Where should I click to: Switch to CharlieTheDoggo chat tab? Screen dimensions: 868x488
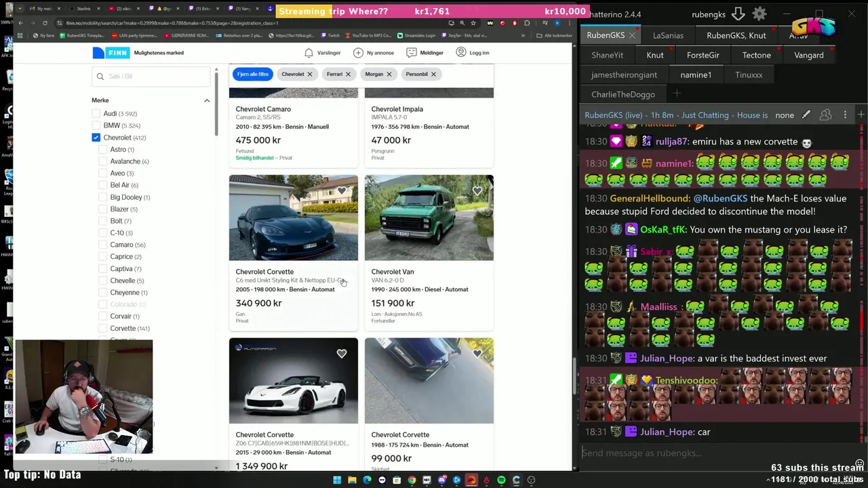(x=623, y=94)
